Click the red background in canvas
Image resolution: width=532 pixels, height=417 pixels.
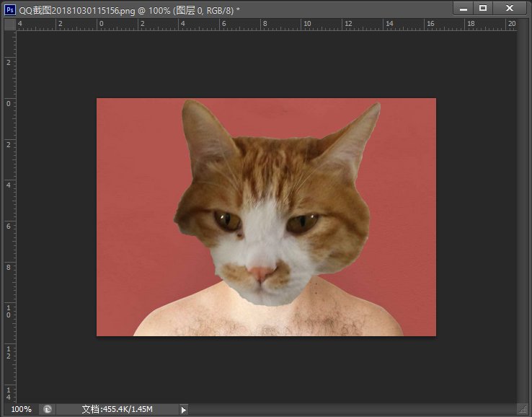click(130, 180)
